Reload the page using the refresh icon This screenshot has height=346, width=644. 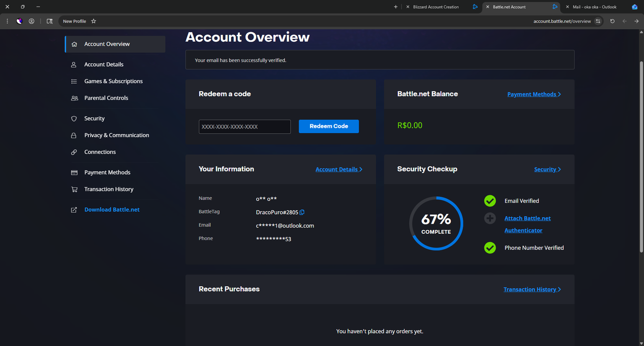click(x=612, y=21)
